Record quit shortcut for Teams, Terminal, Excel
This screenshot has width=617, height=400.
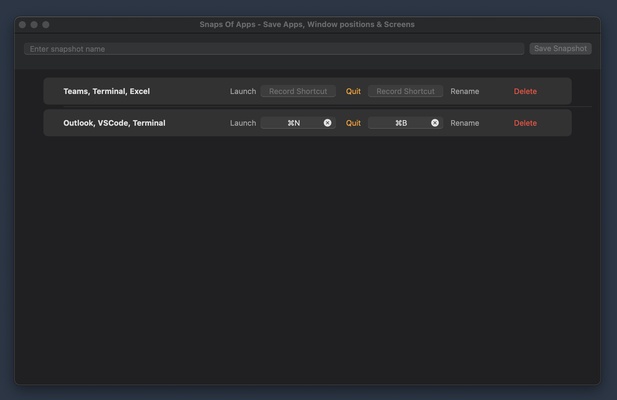pos(405,91)
